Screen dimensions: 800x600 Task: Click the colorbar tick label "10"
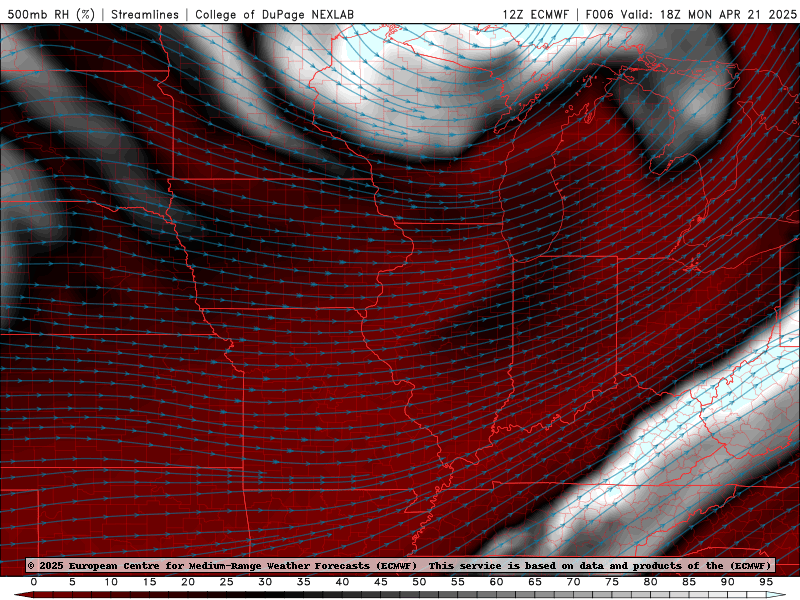(111, 582)
